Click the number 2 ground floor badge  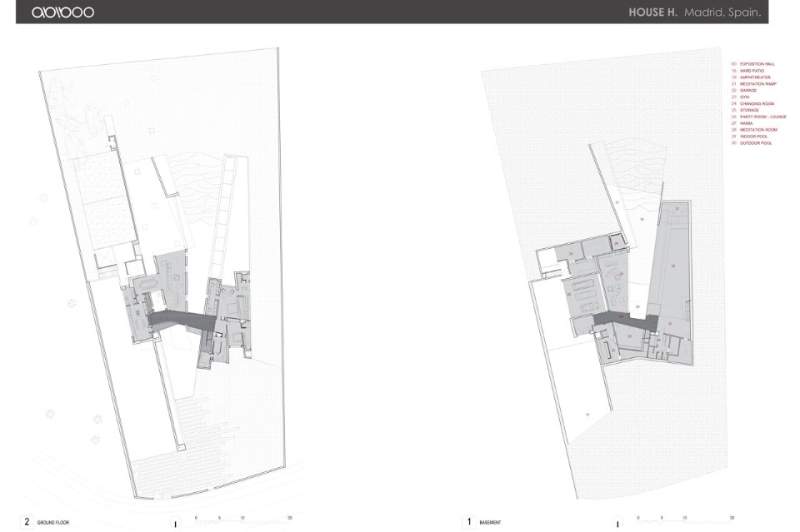27,522
